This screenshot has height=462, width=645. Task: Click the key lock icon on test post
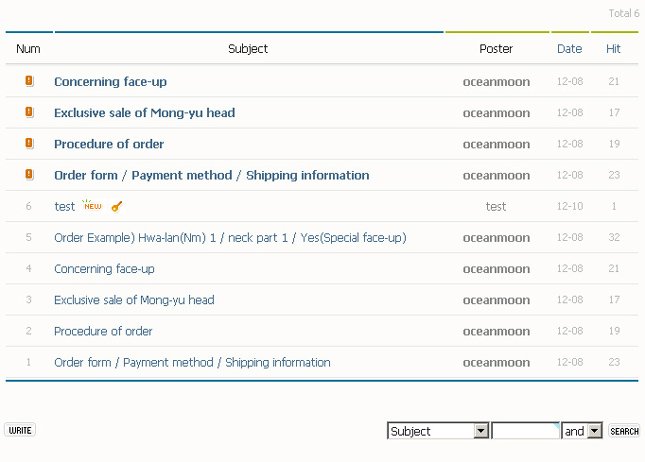tap(117, 207)
